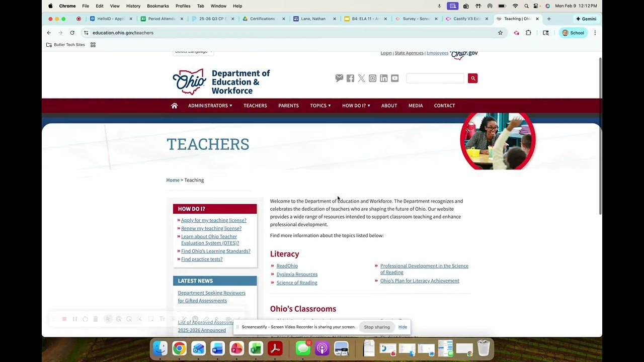Viewport: 644px width, 362px height.
Task: Go to Teachers in the navigation bar
Action: pos(255,106)
